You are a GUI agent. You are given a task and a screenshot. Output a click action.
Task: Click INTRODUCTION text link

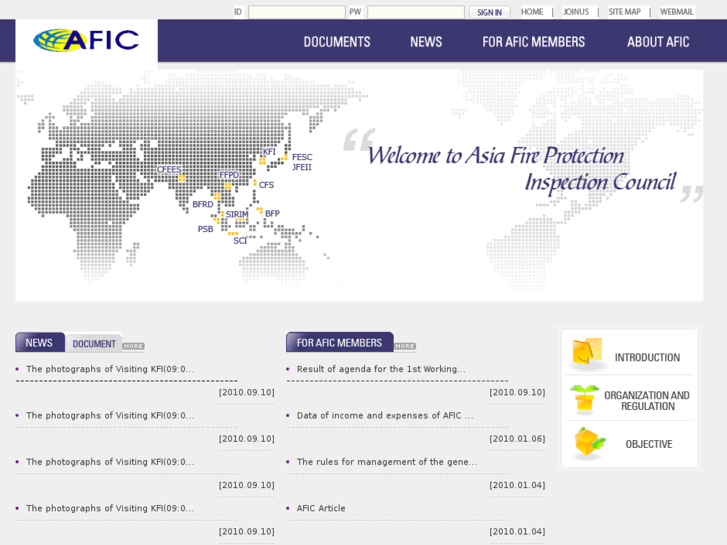tap(647, 358)
